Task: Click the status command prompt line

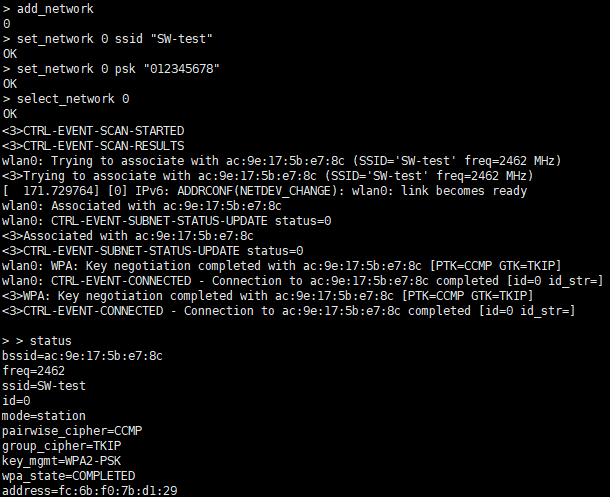Action: [x=37, y=341]
